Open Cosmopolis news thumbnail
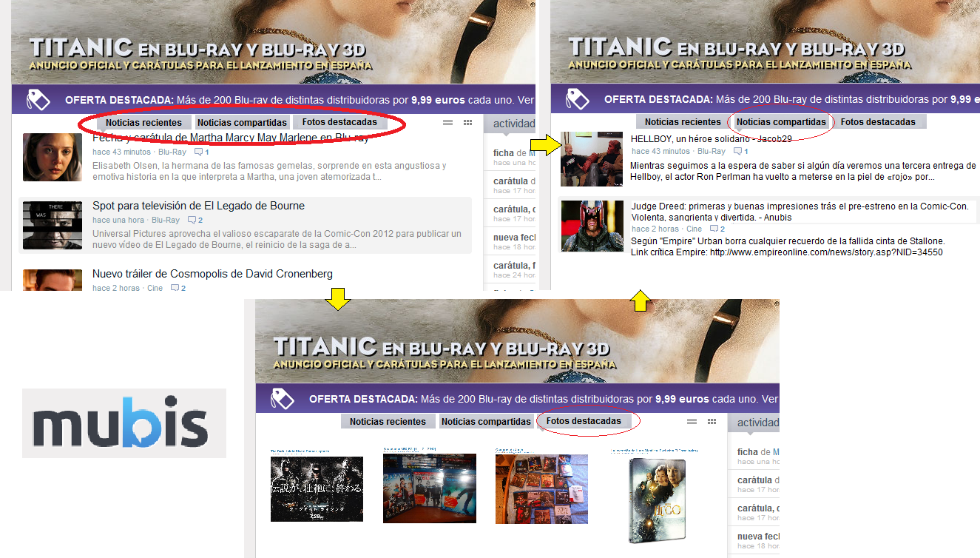 click(53, 280)
